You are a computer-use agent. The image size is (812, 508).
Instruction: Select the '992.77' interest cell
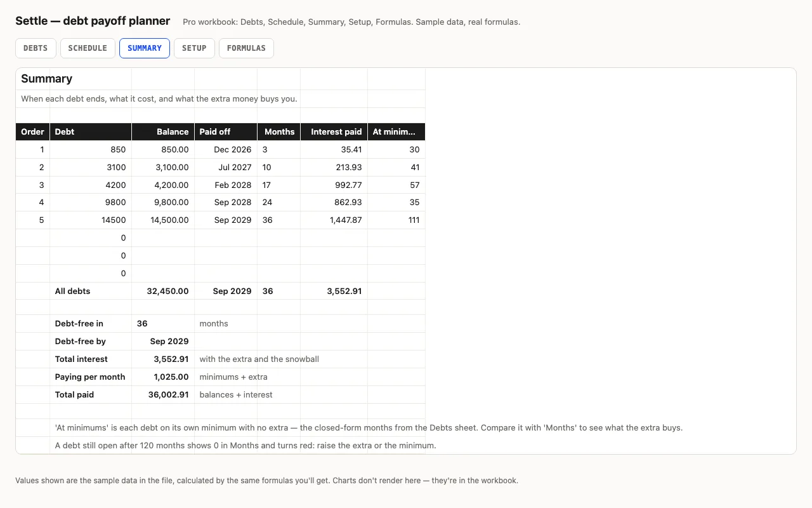pyautogui.click(x=334, y=185)
